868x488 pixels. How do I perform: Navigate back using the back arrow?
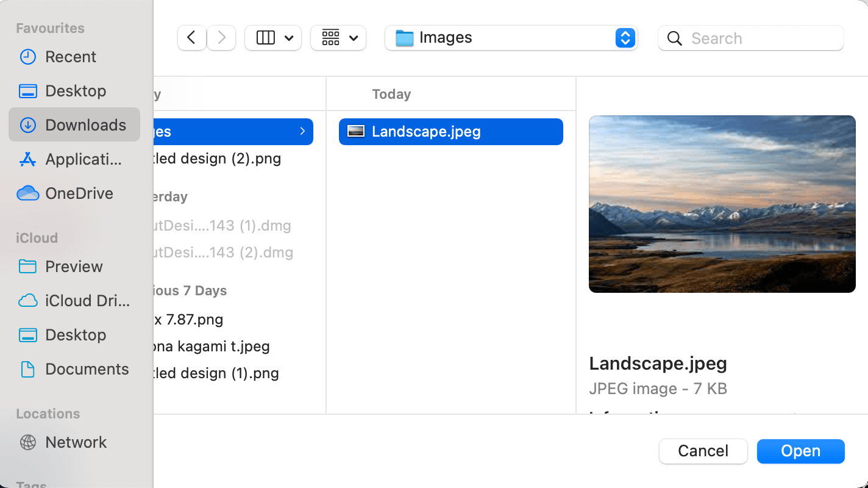[x=191, y=37]
